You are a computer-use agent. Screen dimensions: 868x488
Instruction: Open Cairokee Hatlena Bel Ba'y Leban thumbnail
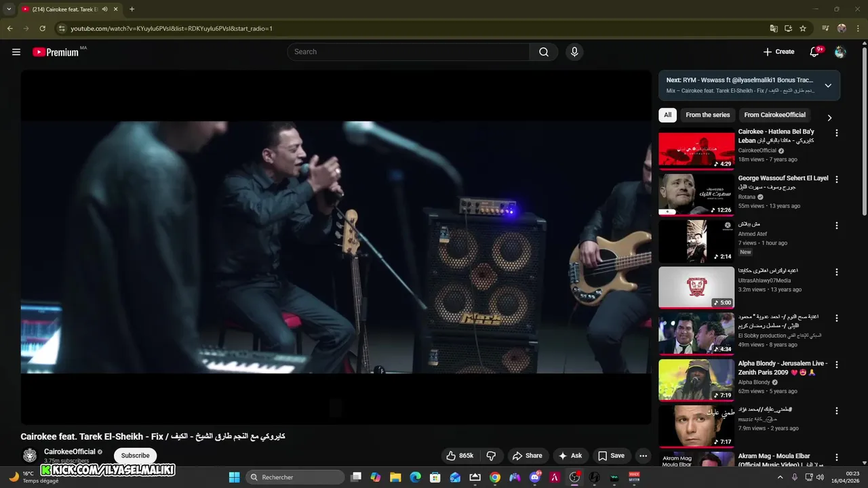click(x=696, y=148)
